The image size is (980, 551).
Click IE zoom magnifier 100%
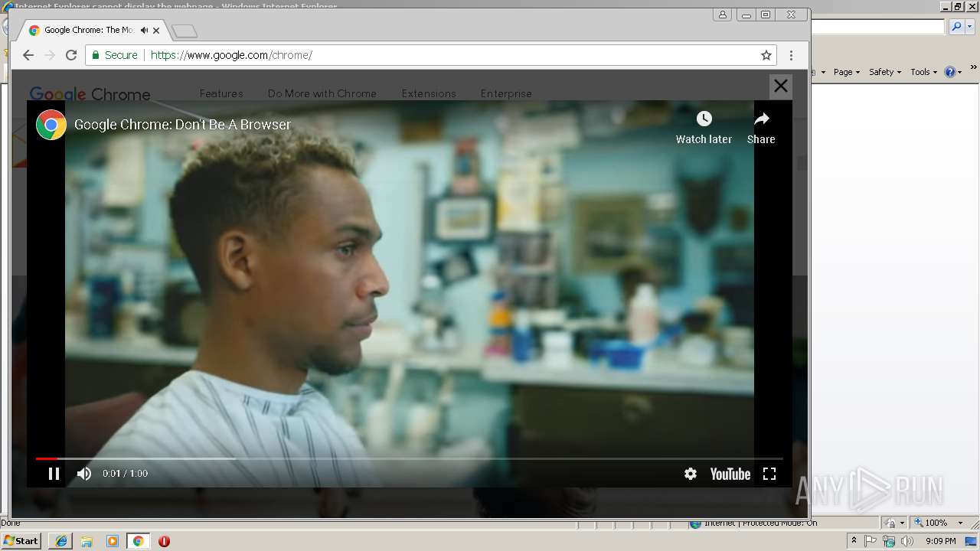click(930, 523)
